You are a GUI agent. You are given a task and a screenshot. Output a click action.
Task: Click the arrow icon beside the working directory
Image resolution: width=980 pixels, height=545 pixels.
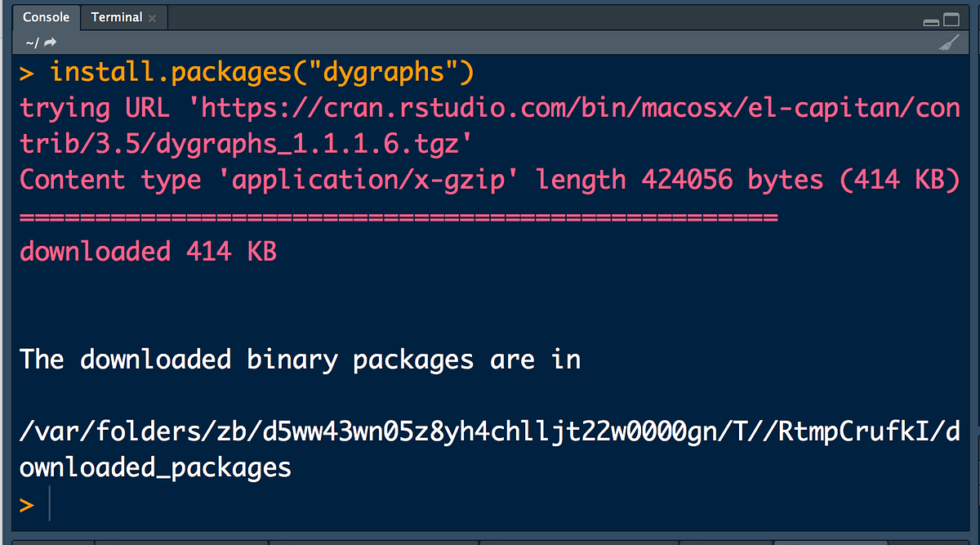(x=49, y=42)
